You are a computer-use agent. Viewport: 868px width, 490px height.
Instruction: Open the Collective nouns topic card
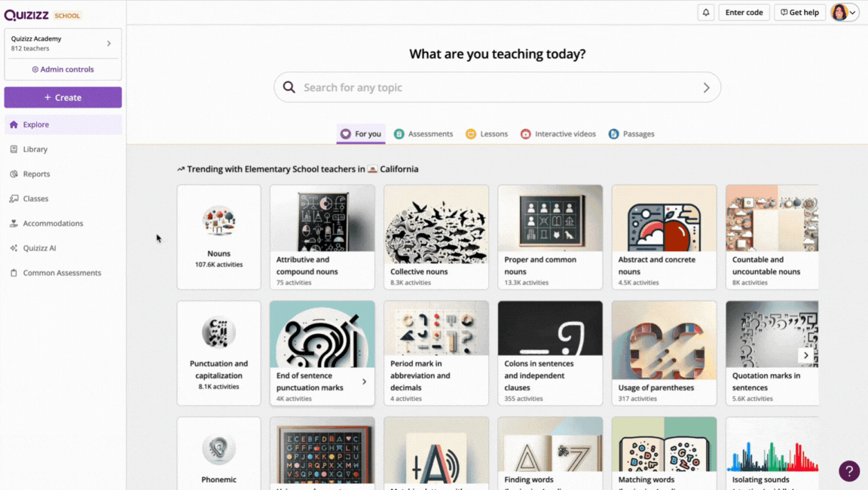coord(436,237)
